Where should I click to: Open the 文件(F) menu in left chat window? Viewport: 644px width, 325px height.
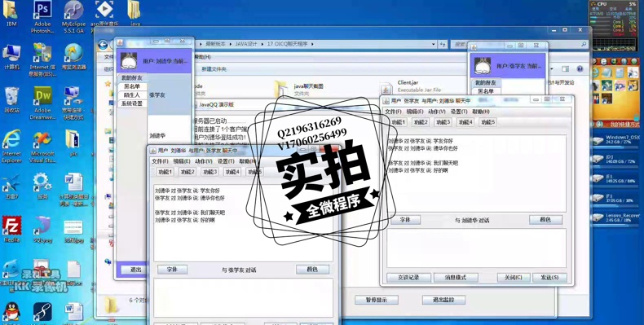(x=160, y=161)
